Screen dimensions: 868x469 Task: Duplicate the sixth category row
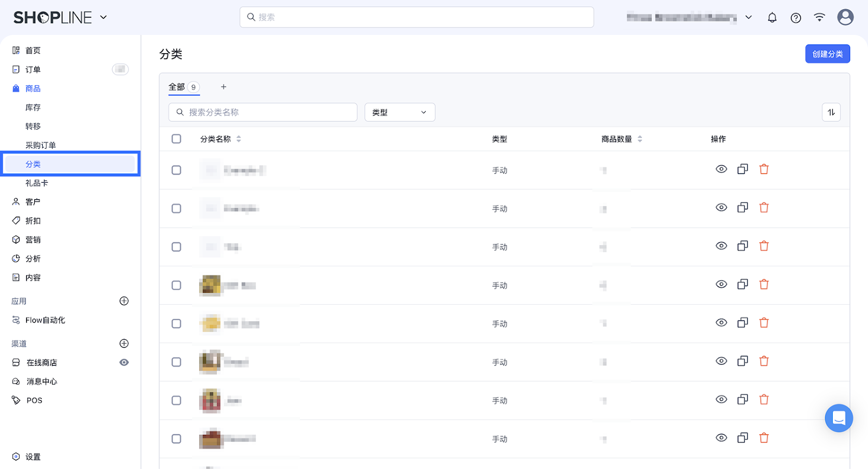click(743, 361)
